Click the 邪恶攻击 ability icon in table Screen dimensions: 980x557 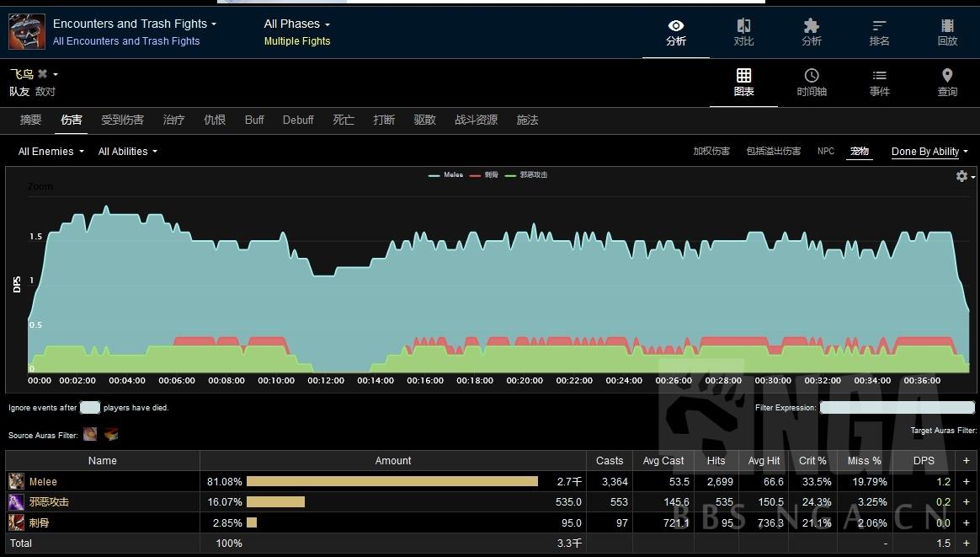16,502
